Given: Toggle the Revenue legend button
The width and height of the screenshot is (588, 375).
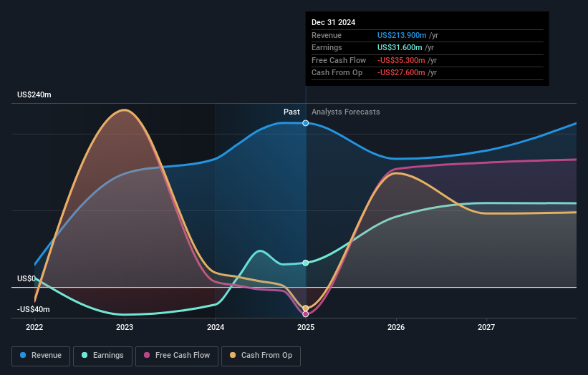Looking at the screenshot, I should tap(41, 356).
